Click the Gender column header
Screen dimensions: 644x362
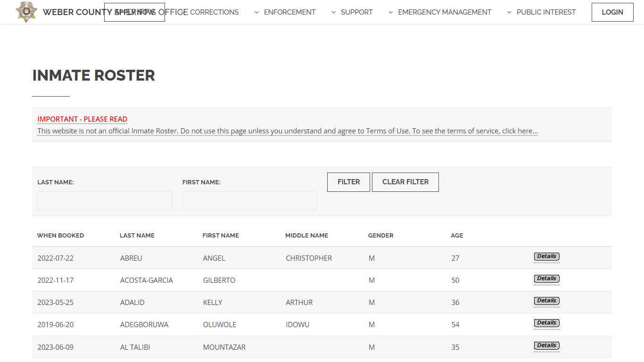(x=380, y=236)
